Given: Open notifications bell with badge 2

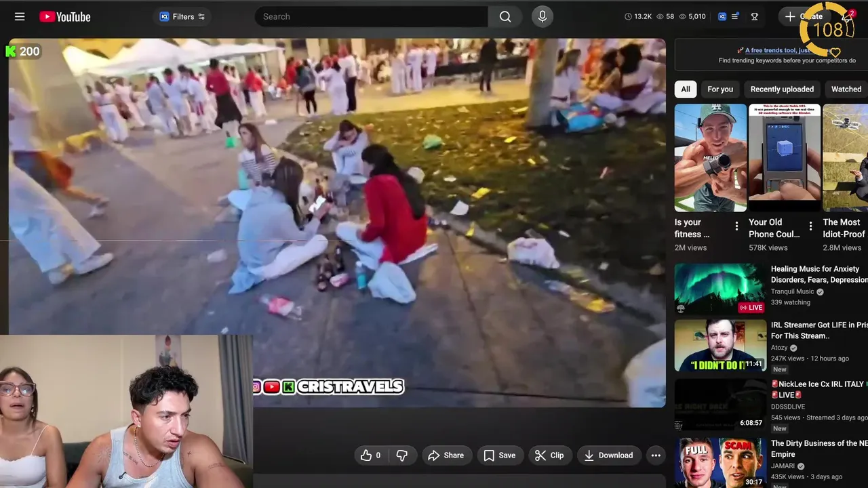Looking at the screenshot, I should [847, 17].
